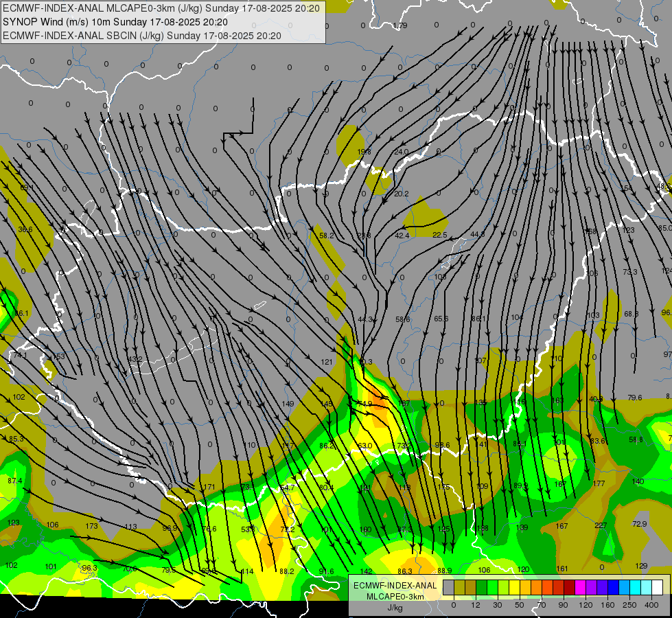Viewport: 672px width, 618px height.
Task: Select the 79.6 grid value
Action: click(635, 398)
